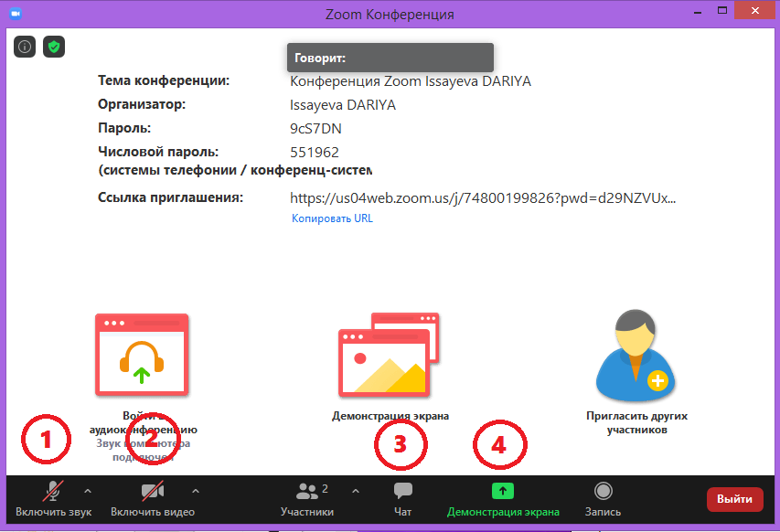
Task: Minimize the Zoom Конференция window
Action: tap(698, 12)
